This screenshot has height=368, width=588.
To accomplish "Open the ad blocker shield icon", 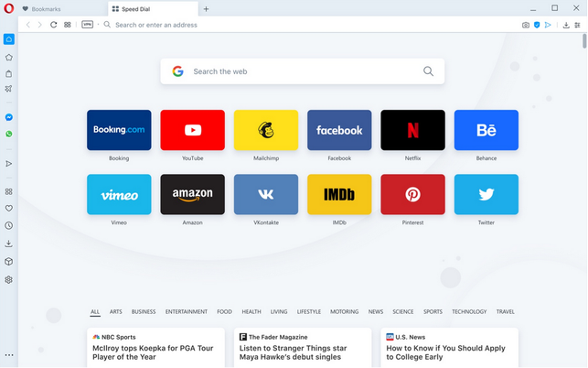I will coord(537,25).
